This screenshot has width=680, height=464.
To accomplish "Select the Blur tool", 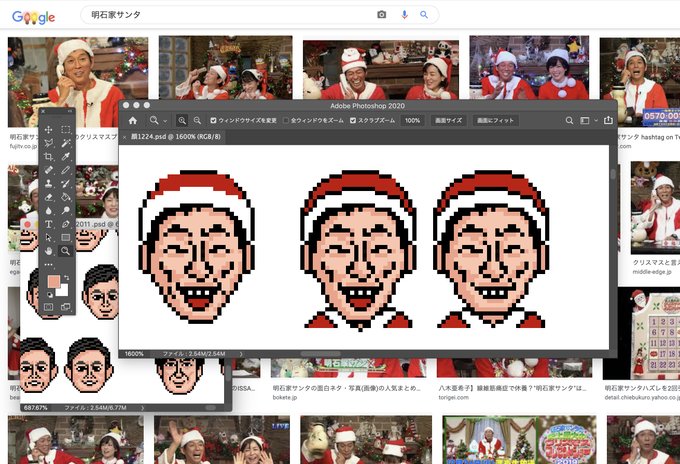I will 49,211.
